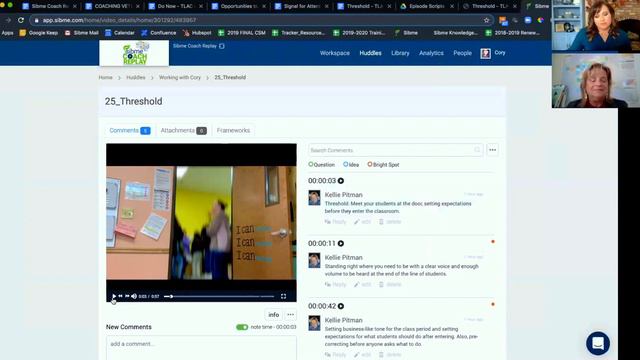
Task: Open Library in the top navigation
Action: [400, 53]
